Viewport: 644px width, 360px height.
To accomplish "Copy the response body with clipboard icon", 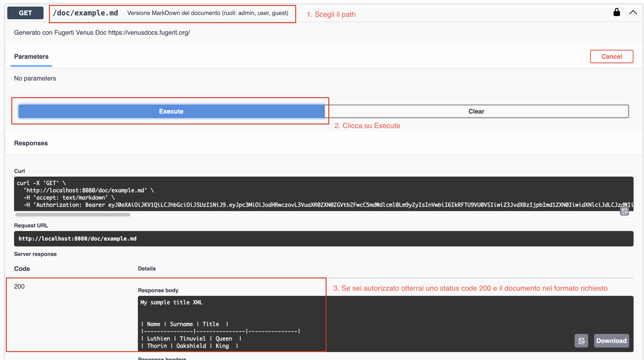I will 581,341.
